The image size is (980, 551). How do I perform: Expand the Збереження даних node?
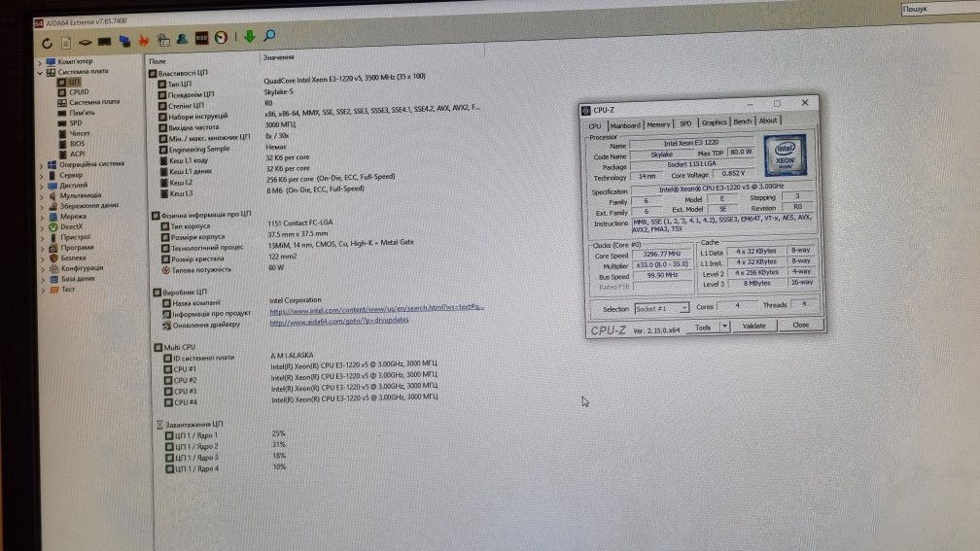click(x=43, y=207)
